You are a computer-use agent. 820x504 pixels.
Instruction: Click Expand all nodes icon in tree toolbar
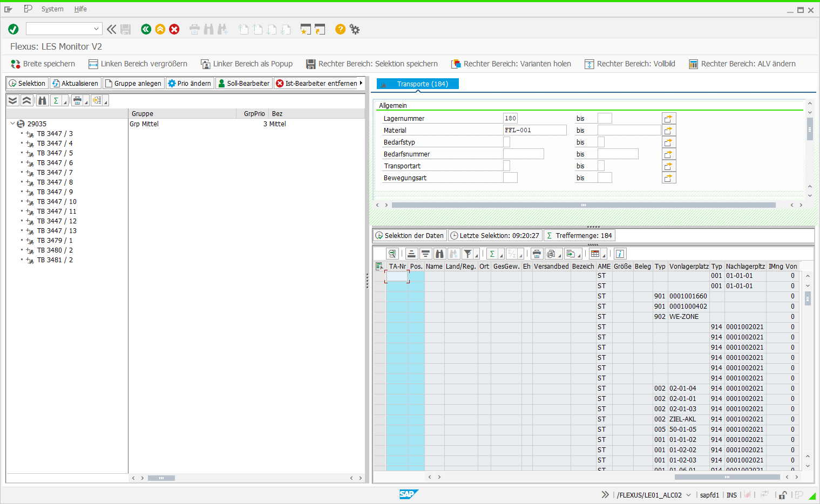(x=13, y=100)
